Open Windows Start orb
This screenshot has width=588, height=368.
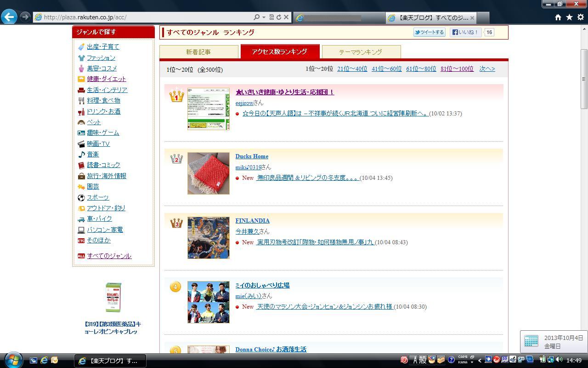pos(13,360)
